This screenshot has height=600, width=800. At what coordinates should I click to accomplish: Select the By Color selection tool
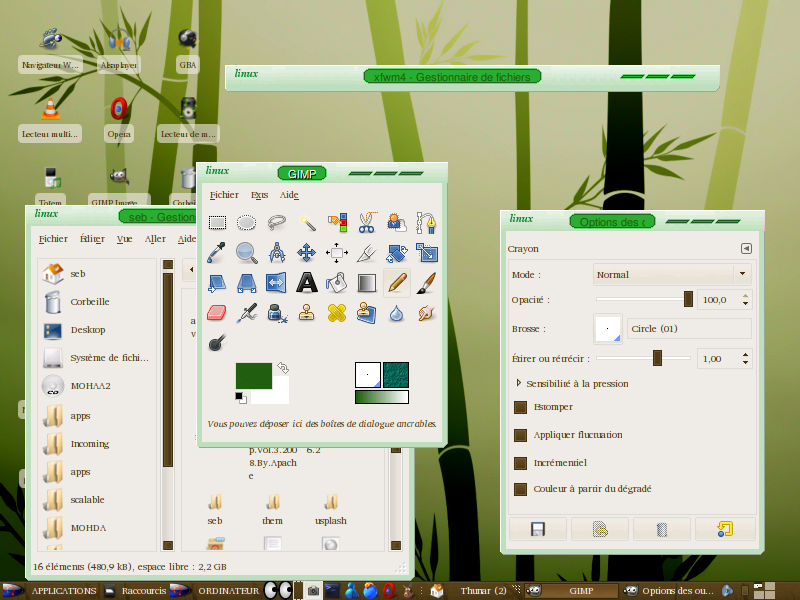pos(337,223)
